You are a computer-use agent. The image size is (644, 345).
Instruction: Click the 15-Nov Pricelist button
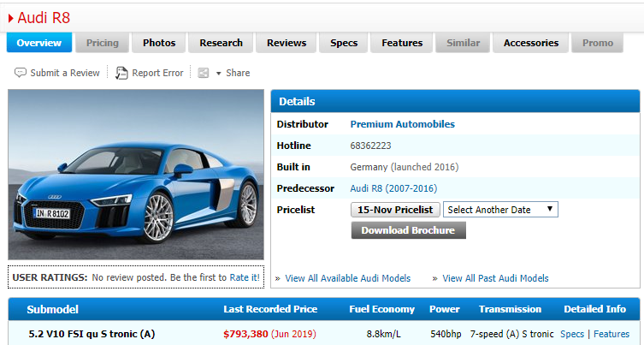395,210
